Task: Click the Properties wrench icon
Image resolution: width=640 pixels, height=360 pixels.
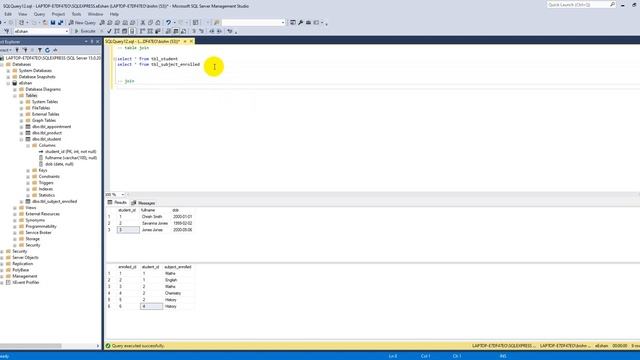Action: click(x=300, y=22)
